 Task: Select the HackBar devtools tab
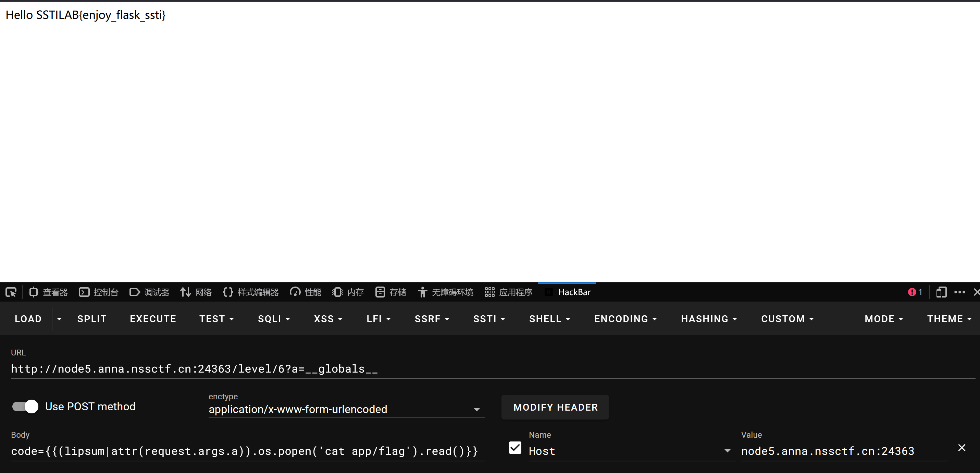568,292
